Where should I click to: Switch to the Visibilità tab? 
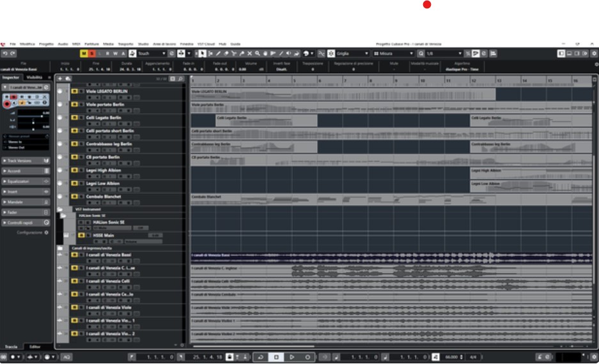35,77
